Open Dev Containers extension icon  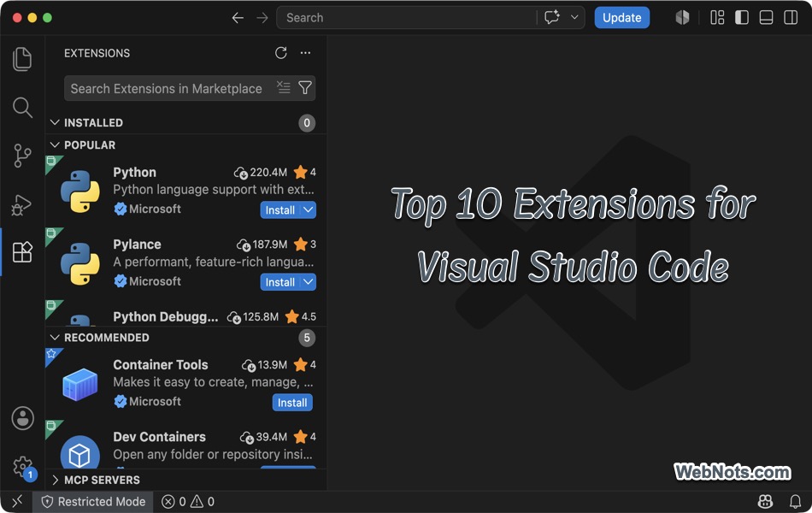click(x=80, y=452)
